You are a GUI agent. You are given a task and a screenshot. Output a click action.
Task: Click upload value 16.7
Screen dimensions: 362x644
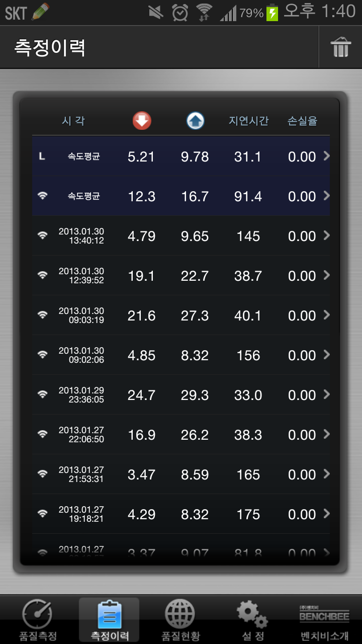(195, 197)
